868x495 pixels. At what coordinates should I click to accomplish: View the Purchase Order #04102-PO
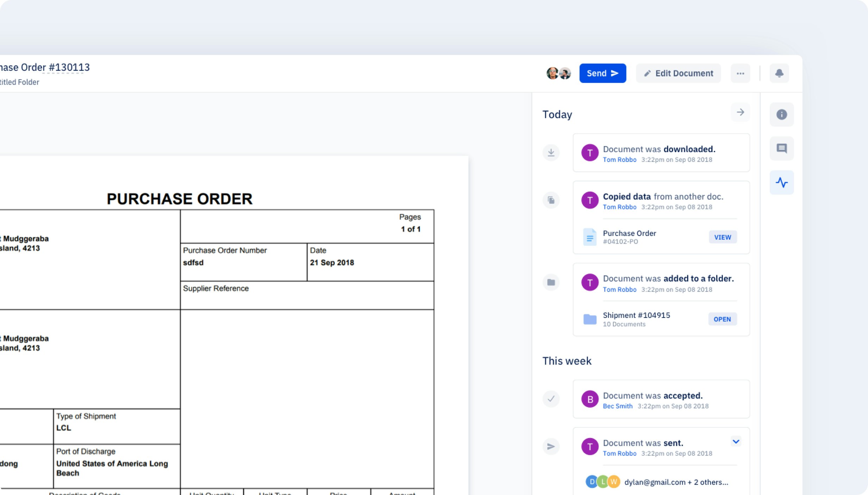(723, 237)
